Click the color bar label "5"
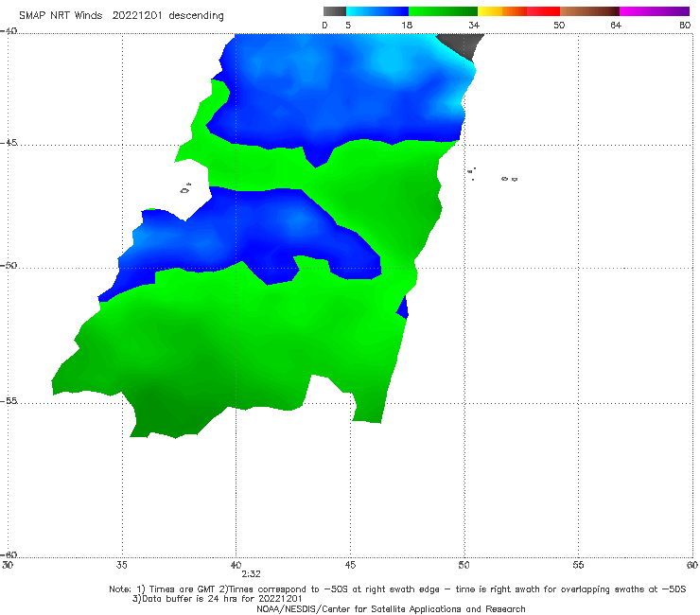 348,26
